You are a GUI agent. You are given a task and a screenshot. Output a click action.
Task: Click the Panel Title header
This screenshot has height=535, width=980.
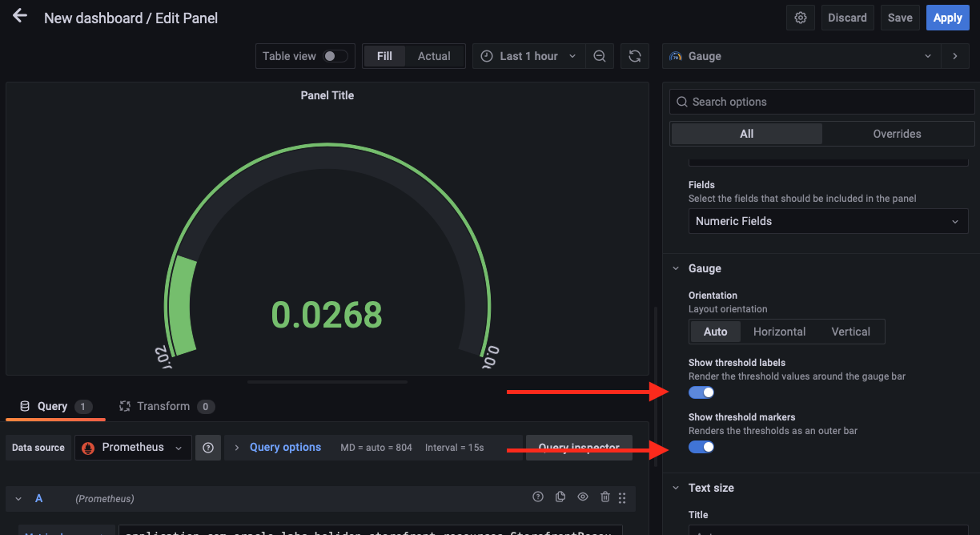[327, 95]
